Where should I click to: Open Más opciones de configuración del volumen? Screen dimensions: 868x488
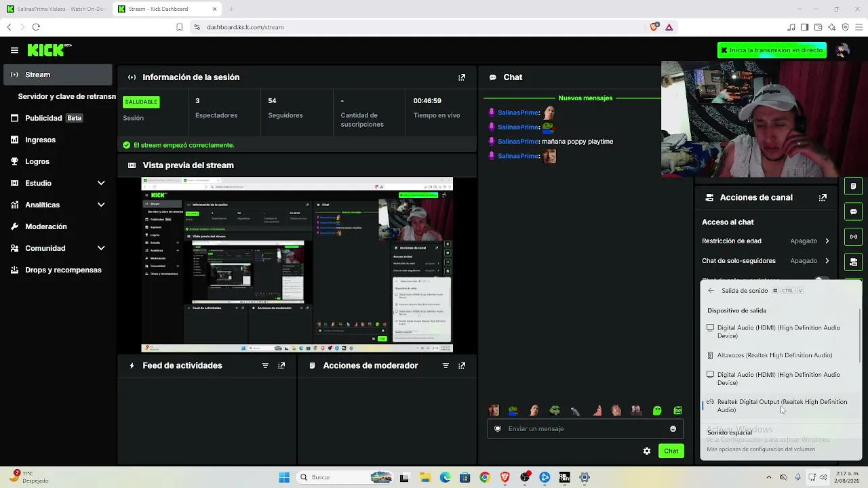[761, 449]
